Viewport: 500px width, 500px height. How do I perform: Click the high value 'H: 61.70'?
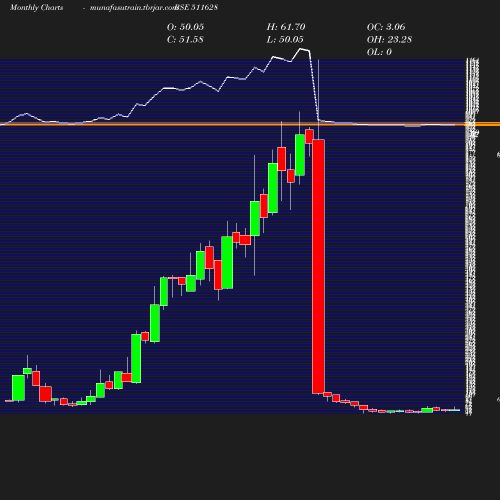pos(286,27)
